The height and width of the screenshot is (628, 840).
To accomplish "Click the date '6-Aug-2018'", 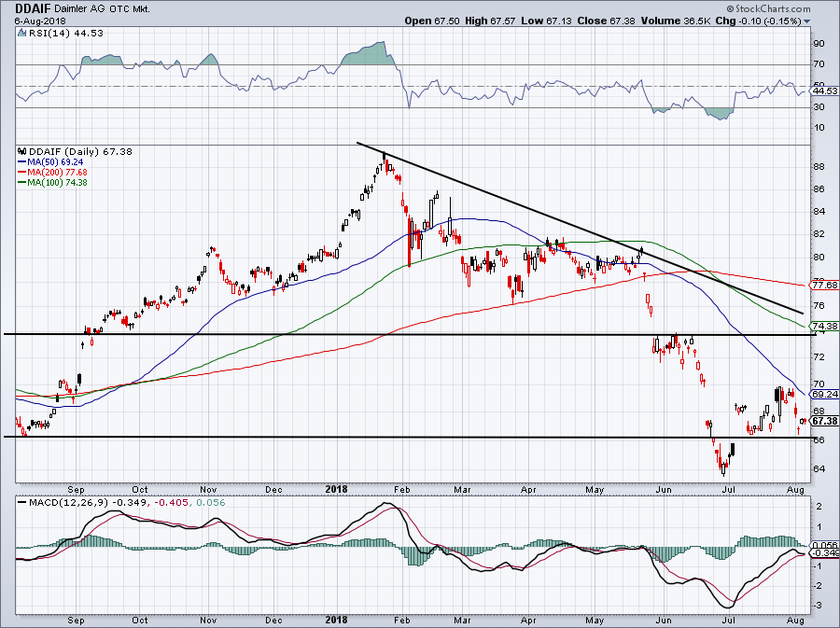I will click(40, 21).
